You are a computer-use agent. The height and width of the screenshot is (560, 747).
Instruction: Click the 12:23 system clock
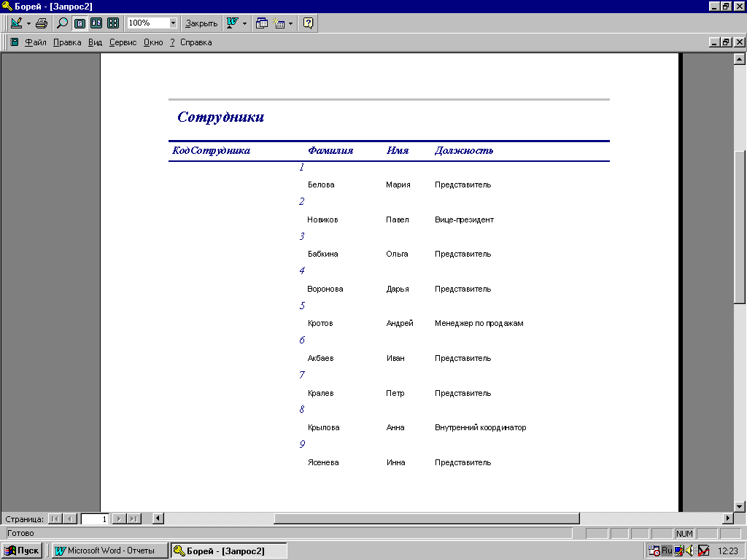tap(728, 551)
